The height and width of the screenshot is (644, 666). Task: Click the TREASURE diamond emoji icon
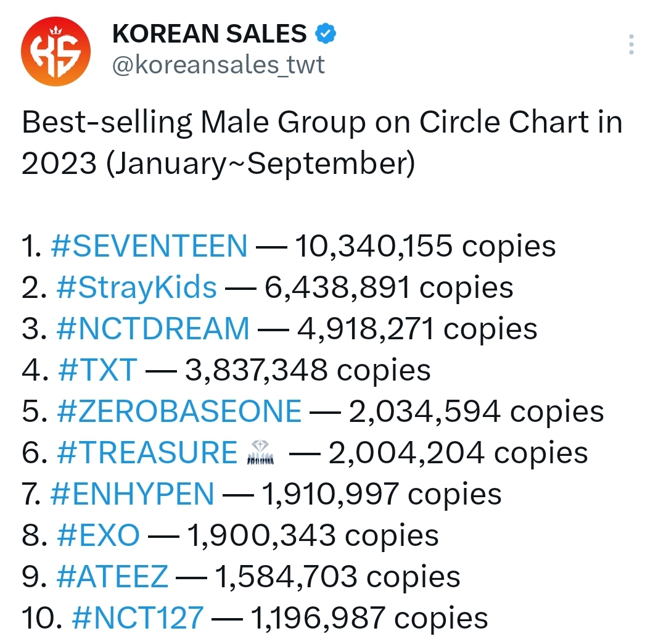pyautogui.click(x=260, y=452)
